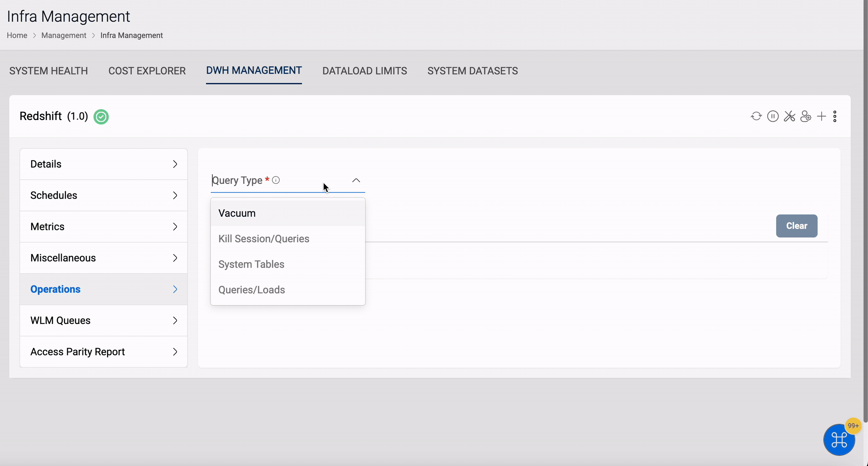Open the Access Parity Report item
This screenshot has width=868, height=466.
click(x=104, y=352)
